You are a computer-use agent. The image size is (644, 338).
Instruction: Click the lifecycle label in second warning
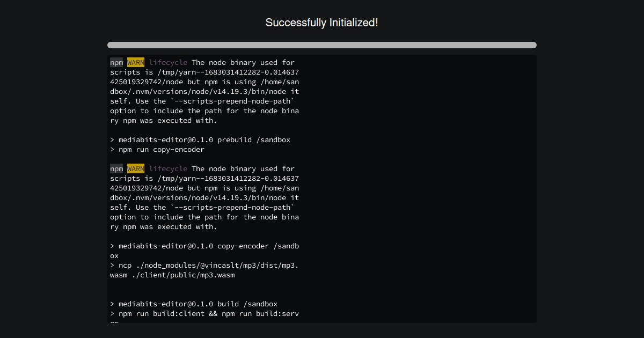pos(168,168)
